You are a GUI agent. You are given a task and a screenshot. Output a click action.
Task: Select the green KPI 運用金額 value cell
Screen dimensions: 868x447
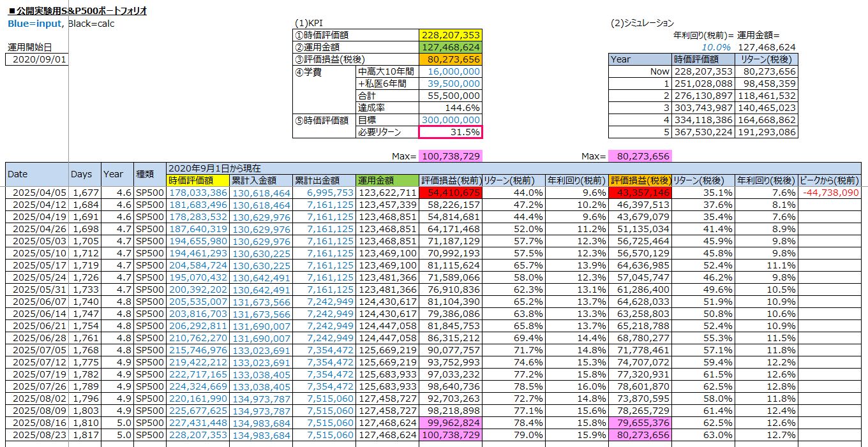point(451,47)
